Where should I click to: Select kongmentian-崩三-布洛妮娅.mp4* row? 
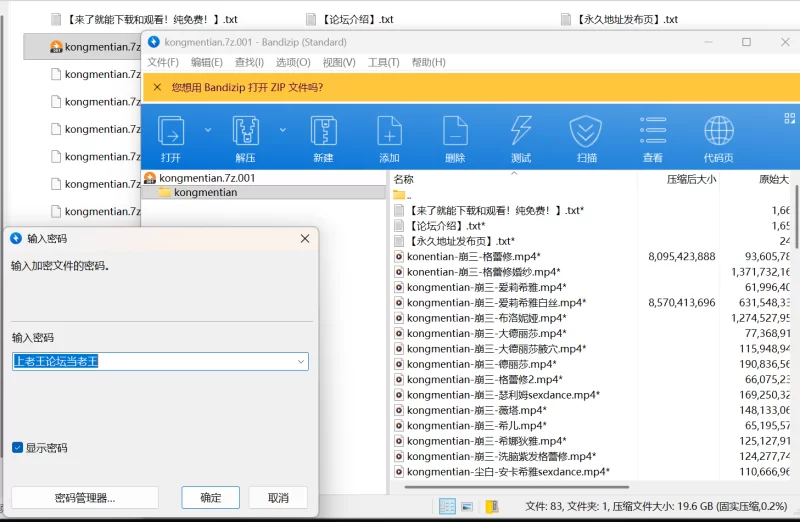coord(487,318)
